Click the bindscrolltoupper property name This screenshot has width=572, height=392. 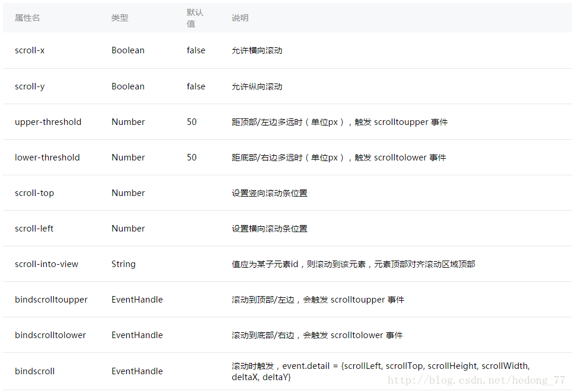tap(51, 300)
